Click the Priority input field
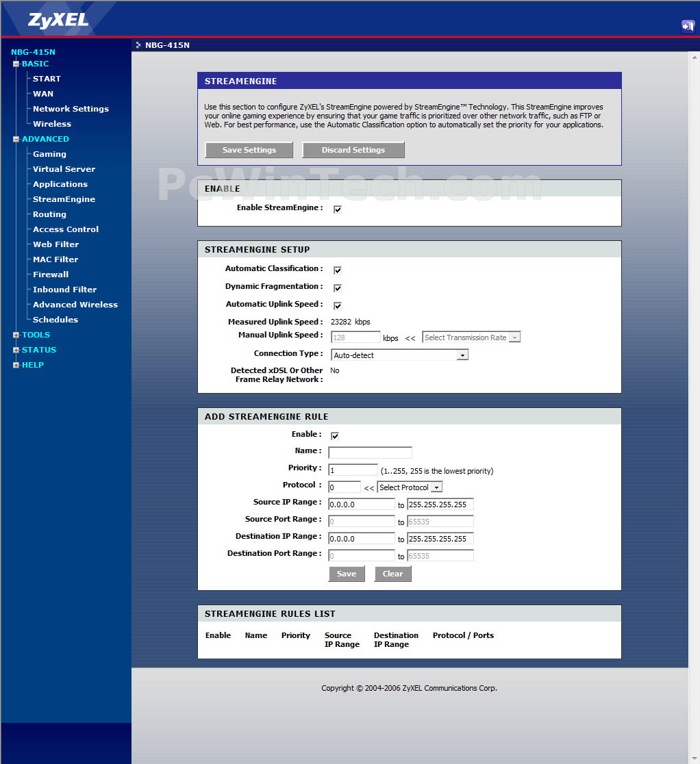The height and width of the screenshot is (764, 700). pyautogui.click(x=353, y=470)
